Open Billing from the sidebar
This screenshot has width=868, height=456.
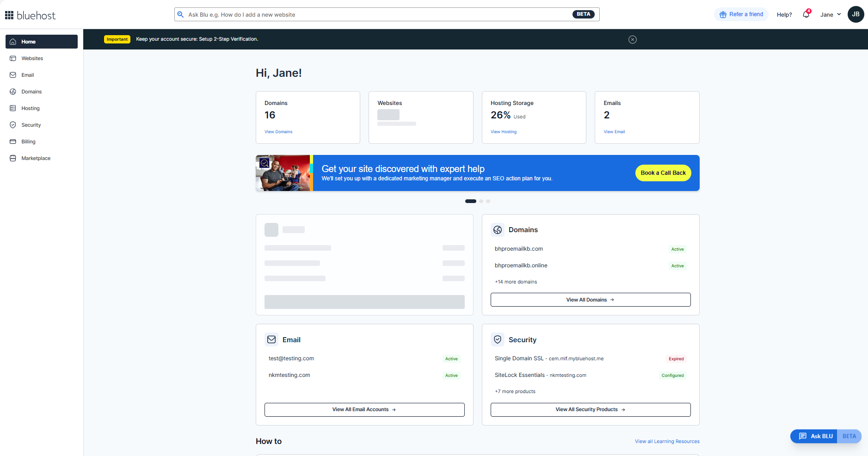click(x=29, y=142)
